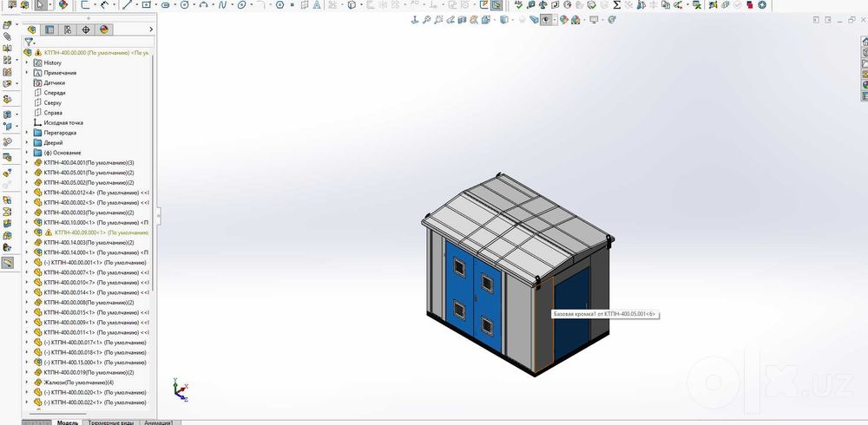Select Исходная точка origin item

pyautogui.click(x=63, y=122)
